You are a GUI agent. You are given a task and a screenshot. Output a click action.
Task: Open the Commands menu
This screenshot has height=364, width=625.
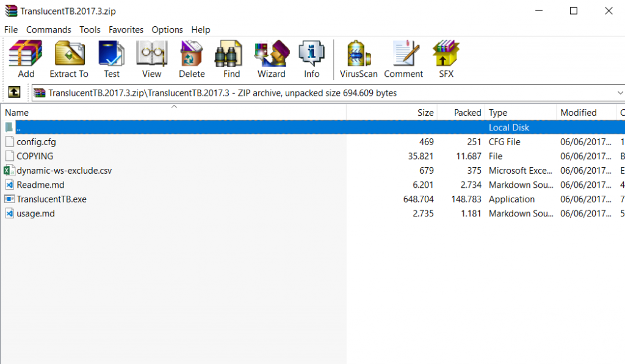click(49, 30)
